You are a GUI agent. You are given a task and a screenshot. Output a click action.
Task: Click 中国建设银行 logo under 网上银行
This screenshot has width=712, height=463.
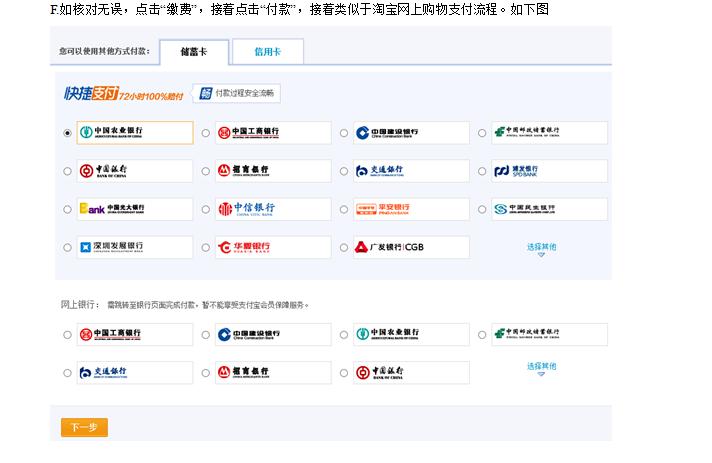[x=273, y=334]
